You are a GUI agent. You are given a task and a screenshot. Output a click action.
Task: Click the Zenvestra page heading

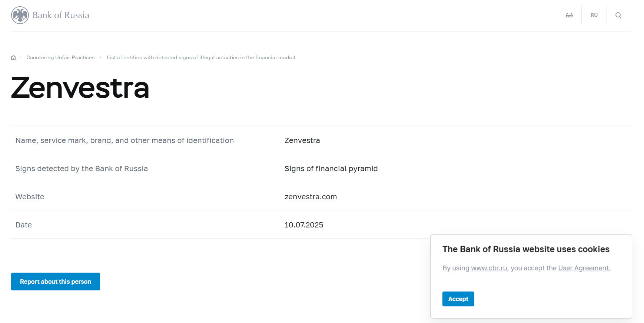[80, 88]
